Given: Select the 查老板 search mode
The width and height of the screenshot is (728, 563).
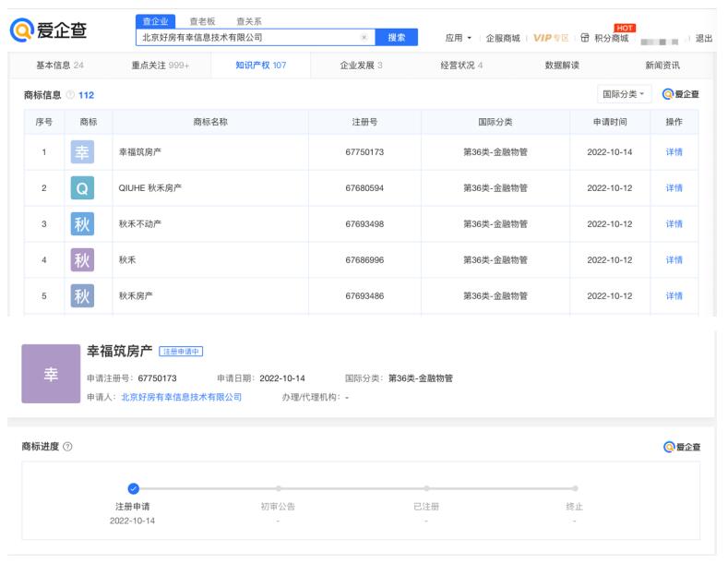Looking at the screenshot, I should pos(202,20).
